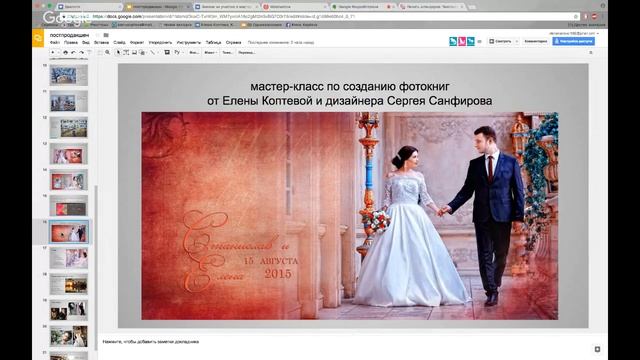
Task: Select slide thumbnail number 19
Action: tap(69, 310)
